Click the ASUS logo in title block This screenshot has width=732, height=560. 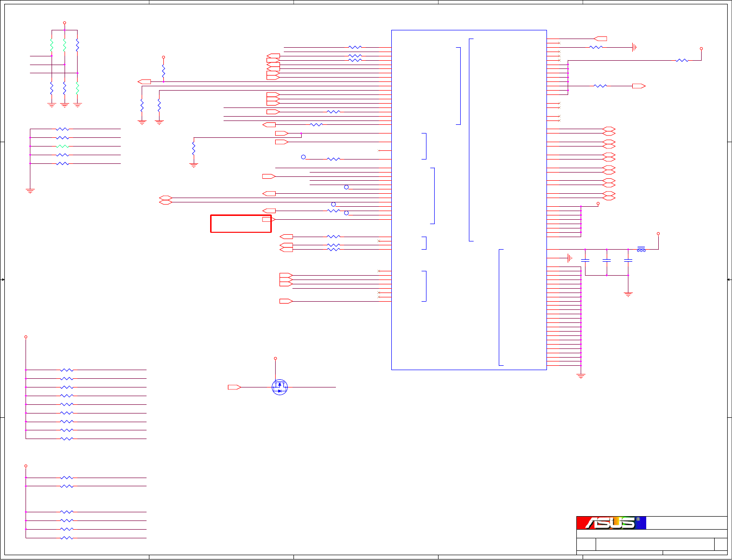pos(611,523)
